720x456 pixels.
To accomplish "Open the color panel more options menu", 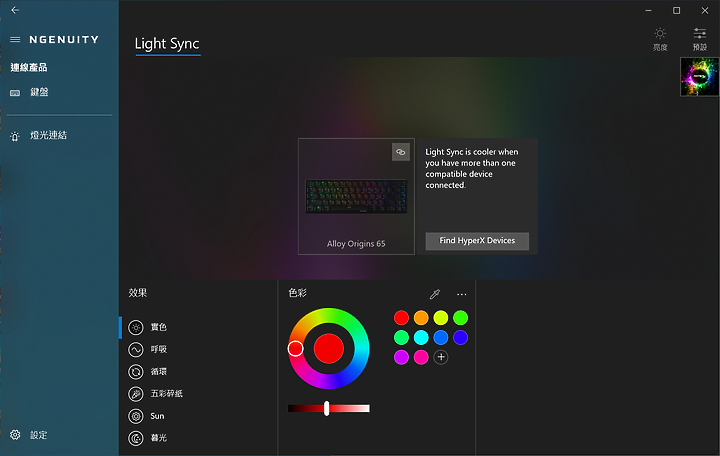I will pos(461,294).
